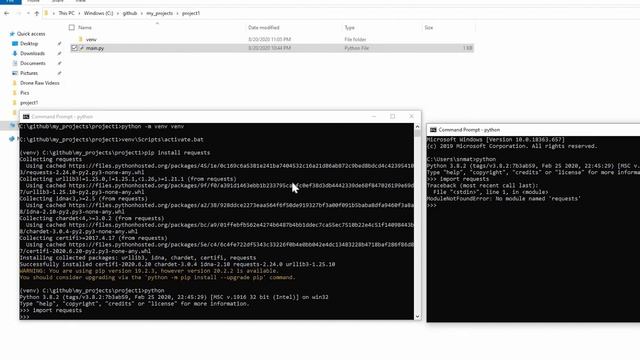Sort files by Date modified column
Screen dimensions: 640x360
(x=264, y=27)
